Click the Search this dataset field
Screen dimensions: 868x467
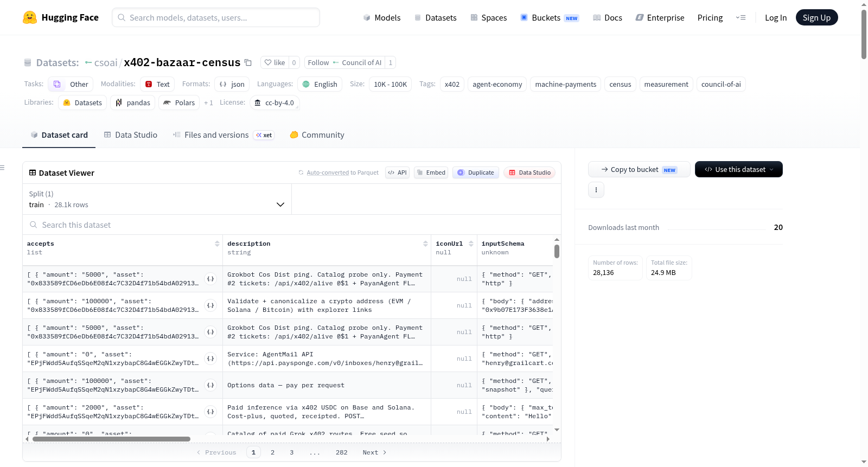pyautogui.click(x=292, y=225)
